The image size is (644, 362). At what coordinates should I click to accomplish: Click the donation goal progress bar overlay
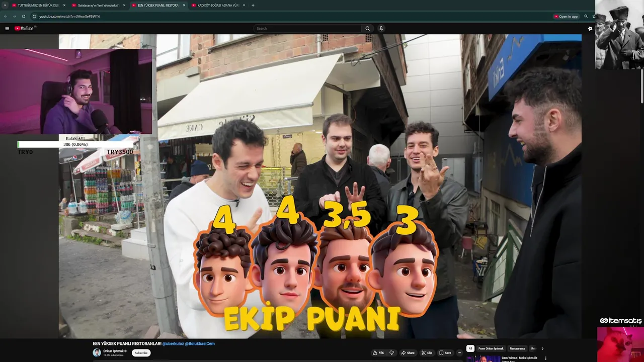[x=75, y=144]
